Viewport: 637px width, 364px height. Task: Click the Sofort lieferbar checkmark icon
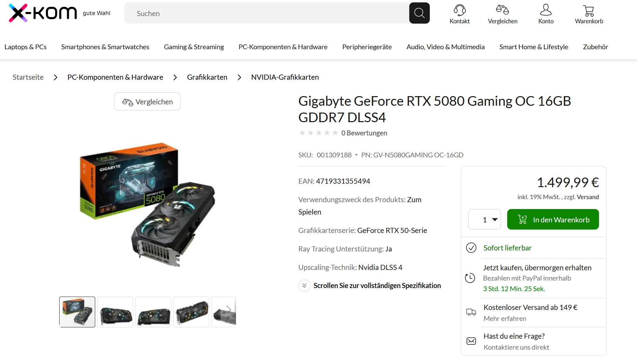pos(471,248)
